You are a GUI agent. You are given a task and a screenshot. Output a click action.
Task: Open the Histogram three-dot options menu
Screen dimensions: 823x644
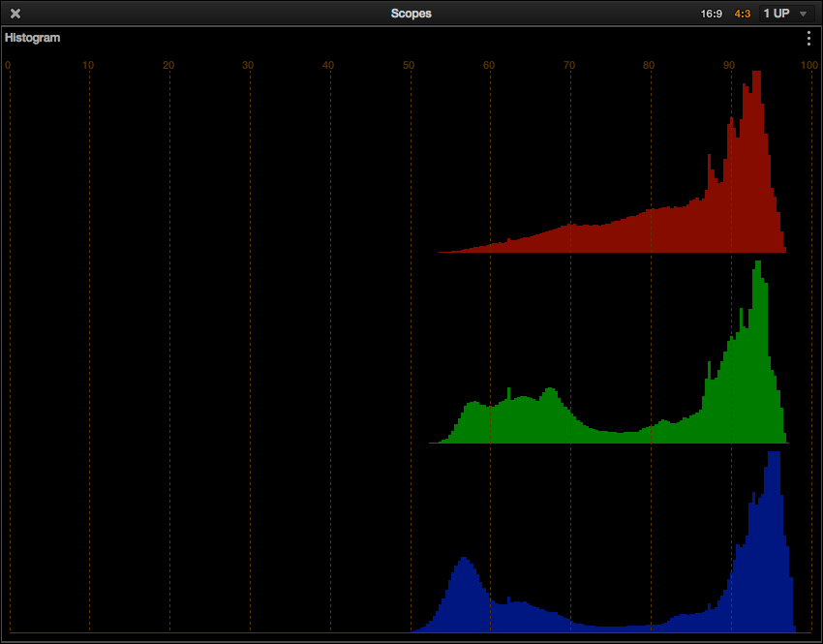[808, 39]
